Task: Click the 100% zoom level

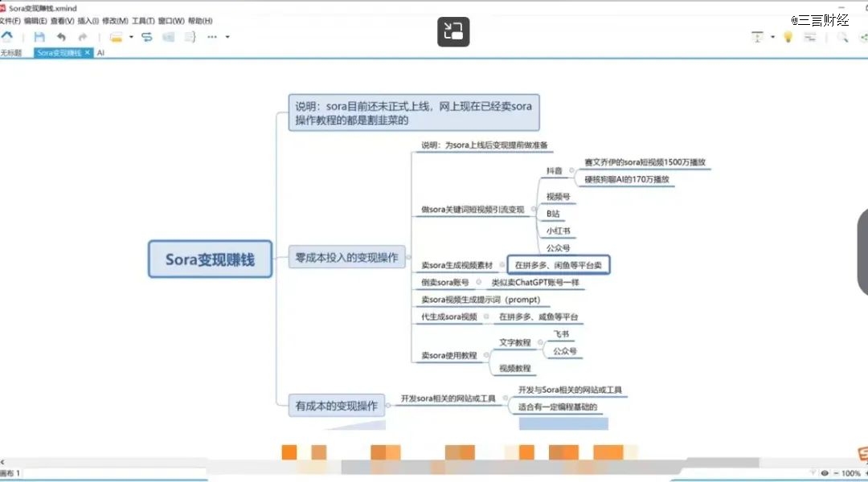Action: pyautogui.click(x=851, y=473)
